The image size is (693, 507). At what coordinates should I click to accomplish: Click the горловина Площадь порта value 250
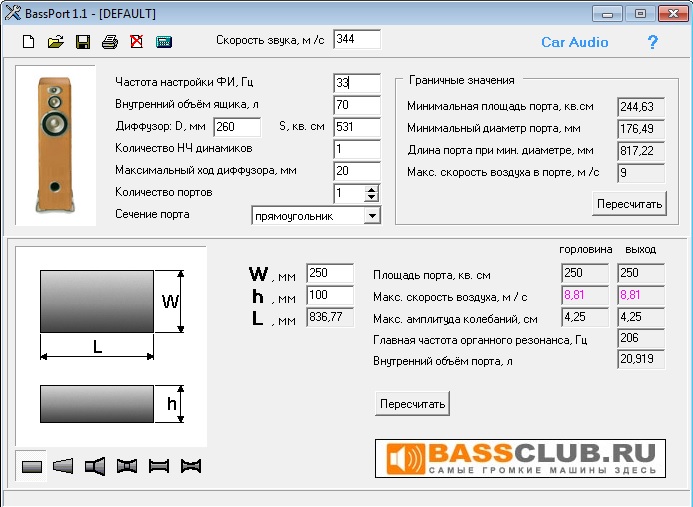point(585,273)
